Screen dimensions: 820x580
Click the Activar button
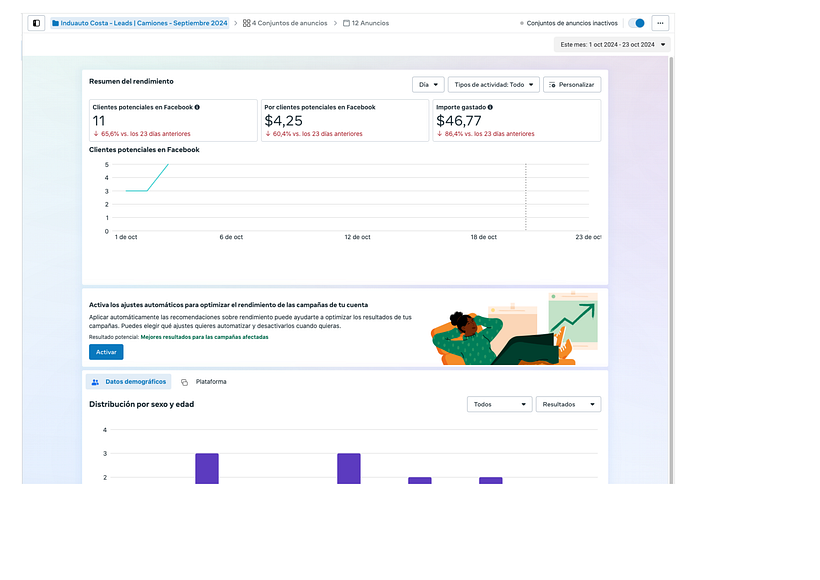tap(105, 351)
